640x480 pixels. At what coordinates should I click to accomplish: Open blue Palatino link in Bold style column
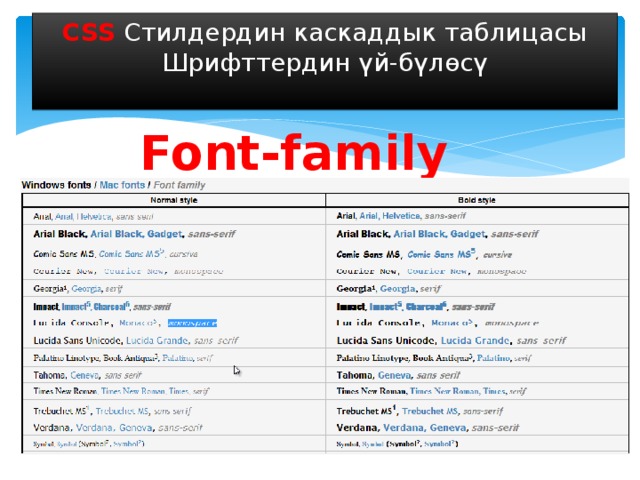click(x=493, y=358)
